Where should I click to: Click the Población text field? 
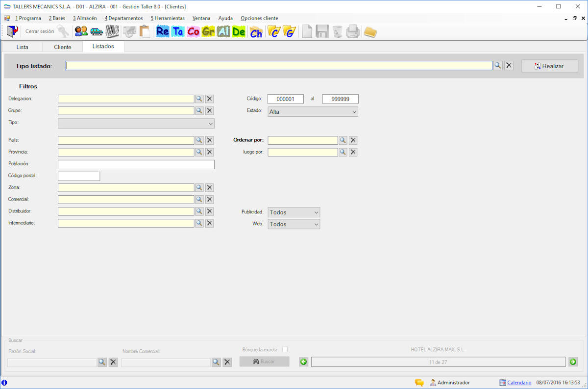pos(136,164)
